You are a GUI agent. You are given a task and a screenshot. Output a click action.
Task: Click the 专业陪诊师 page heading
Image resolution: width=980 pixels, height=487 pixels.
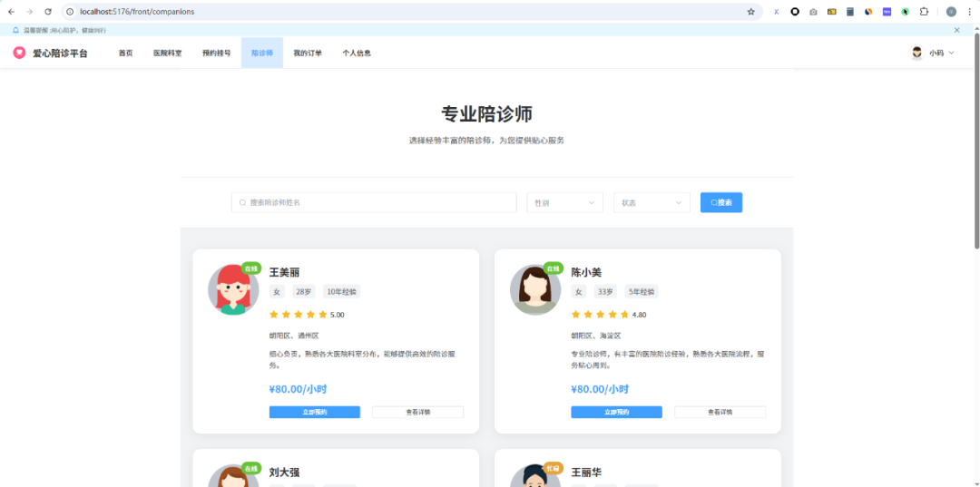[x=487, y=114]
